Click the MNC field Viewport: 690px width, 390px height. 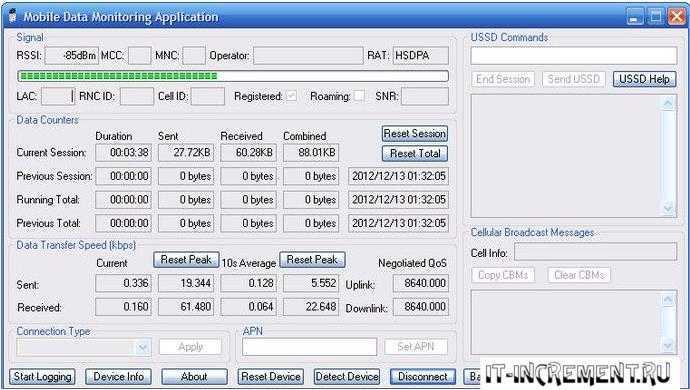pyautogui.click(x=194, y=56)
